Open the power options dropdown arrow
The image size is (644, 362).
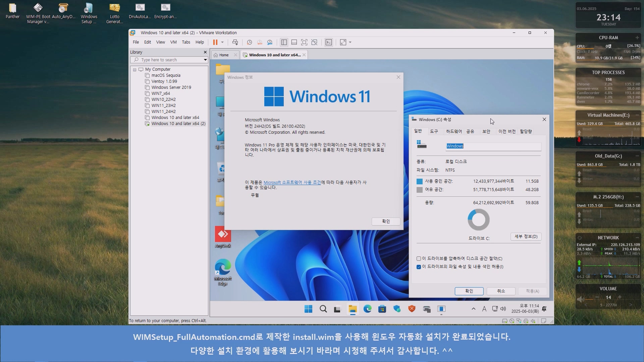pos(222,42)
